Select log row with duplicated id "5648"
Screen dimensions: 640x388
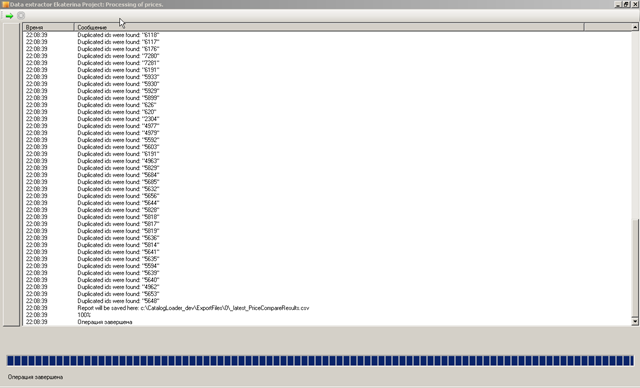(327, 301)
